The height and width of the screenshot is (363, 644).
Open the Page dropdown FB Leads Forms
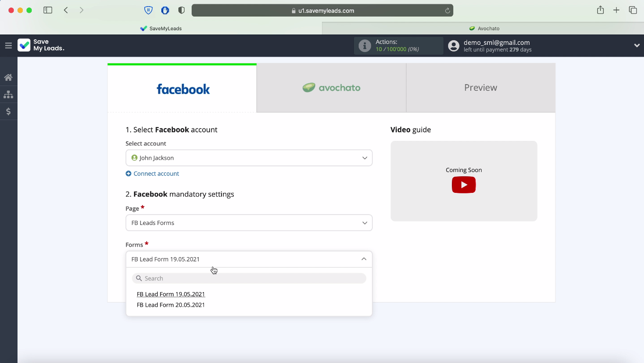coord(249,223)
